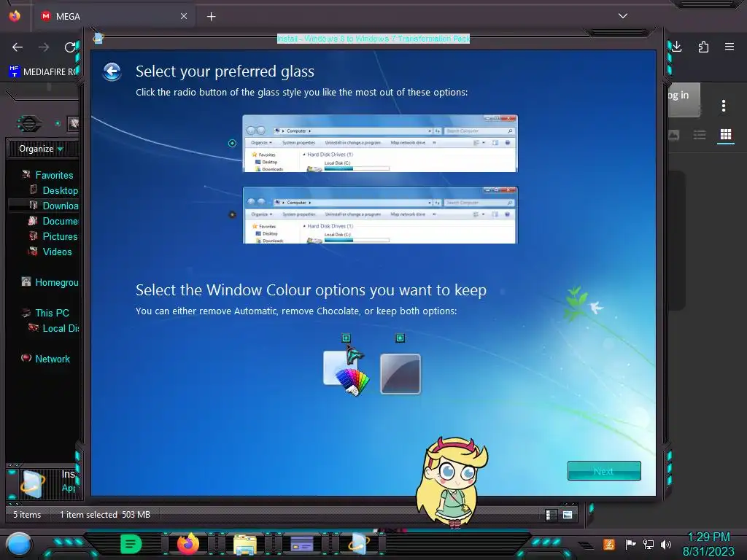Switch MEGA to grid view
Screen dimensions: 747x560
[726, 135]
